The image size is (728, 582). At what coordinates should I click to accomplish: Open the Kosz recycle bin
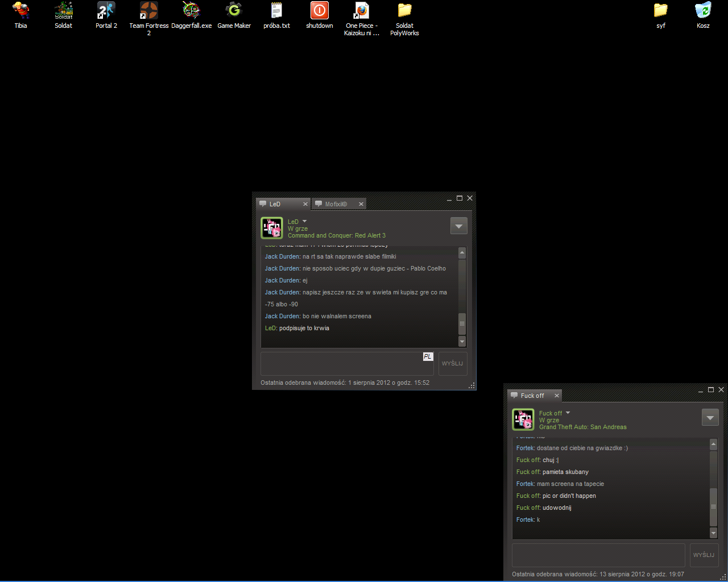coord(703,11)
